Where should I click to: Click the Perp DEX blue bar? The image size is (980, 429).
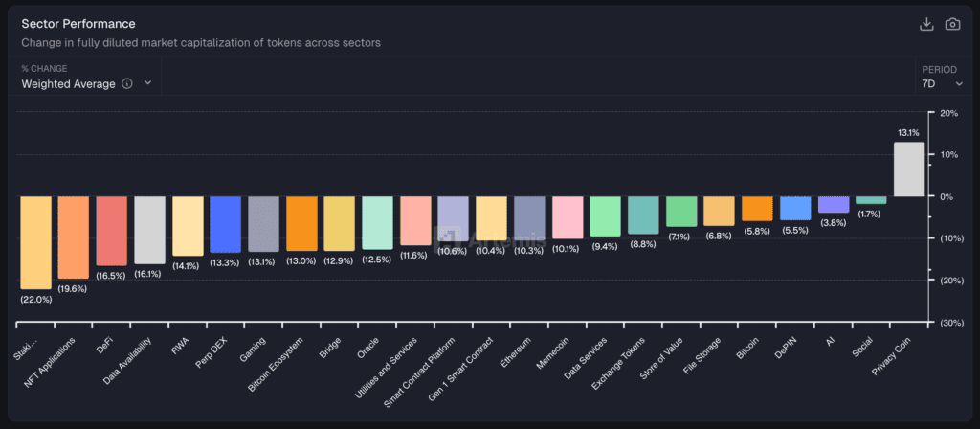[x=226, y=224]
